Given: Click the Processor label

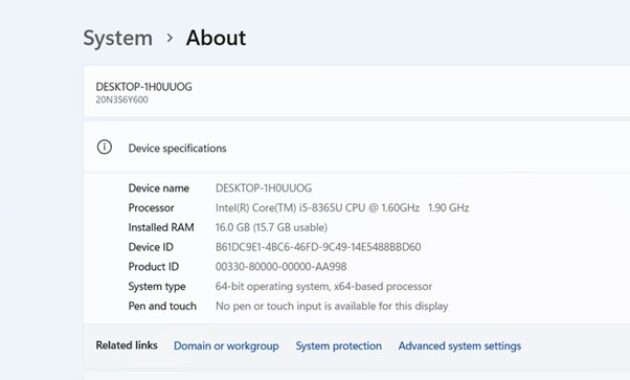Looking at the screenshot, I should click(151, 208).
